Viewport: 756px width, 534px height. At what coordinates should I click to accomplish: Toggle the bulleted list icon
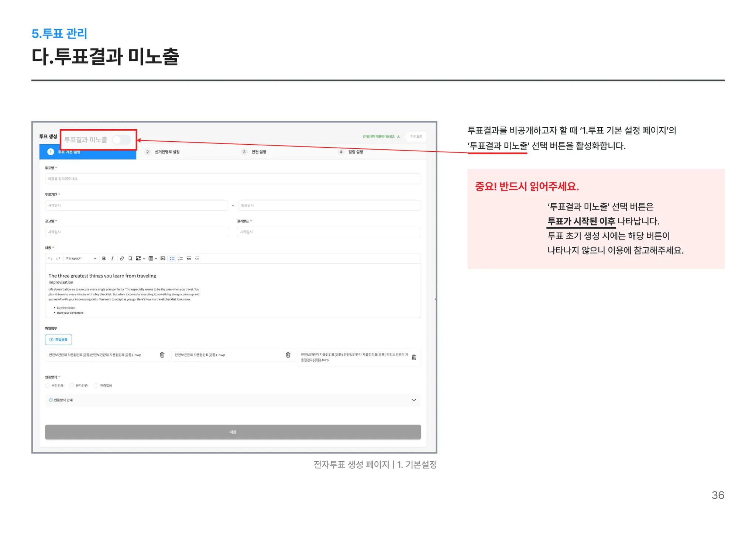(172, 259)
